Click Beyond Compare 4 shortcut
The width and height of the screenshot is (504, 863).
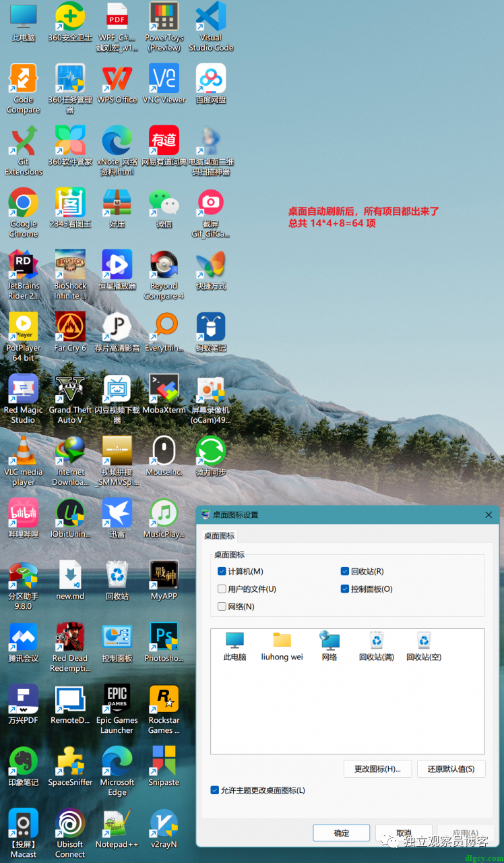164,275
